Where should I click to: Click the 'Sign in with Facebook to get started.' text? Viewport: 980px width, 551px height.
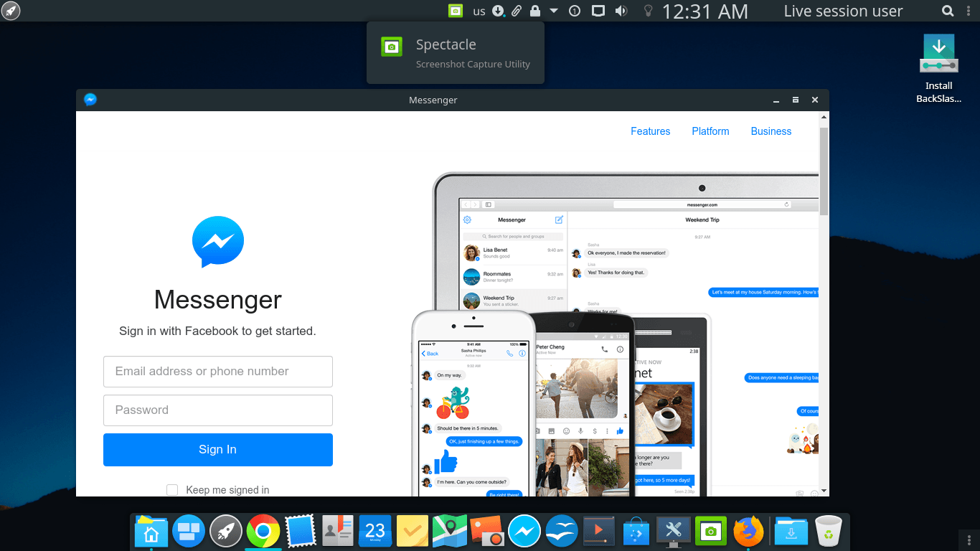(x=217, y=331)
